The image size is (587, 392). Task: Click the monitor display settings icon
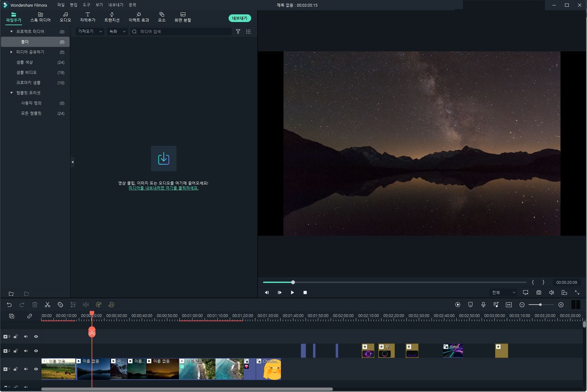click(526, 292)
